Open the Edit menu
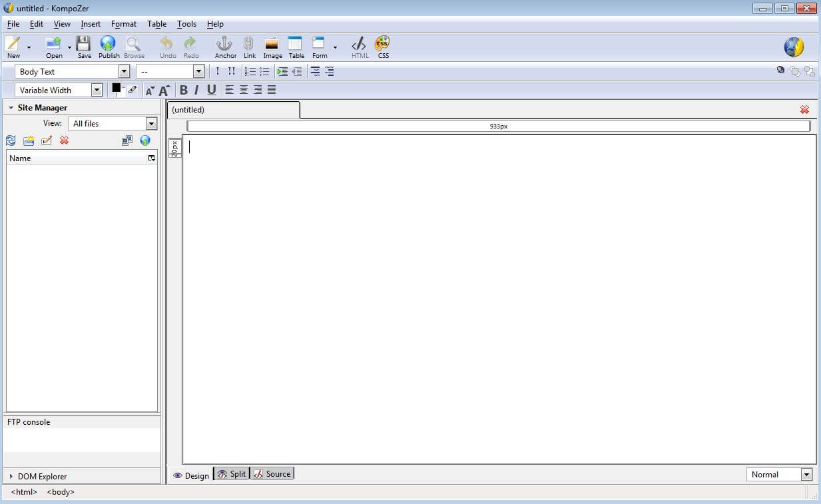The image size is (821, 504). pos(37,24)
